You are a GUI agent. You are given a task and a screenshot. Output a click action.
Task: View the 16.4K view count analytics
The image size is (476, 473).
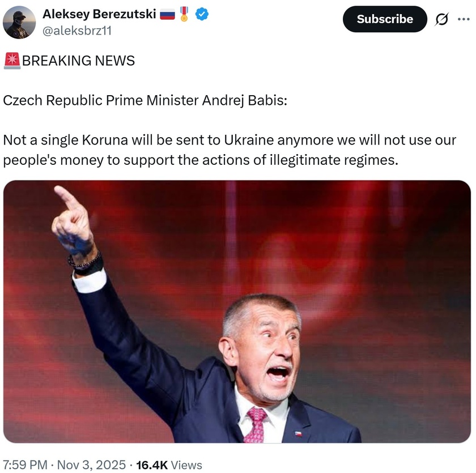tap(152, 465)
